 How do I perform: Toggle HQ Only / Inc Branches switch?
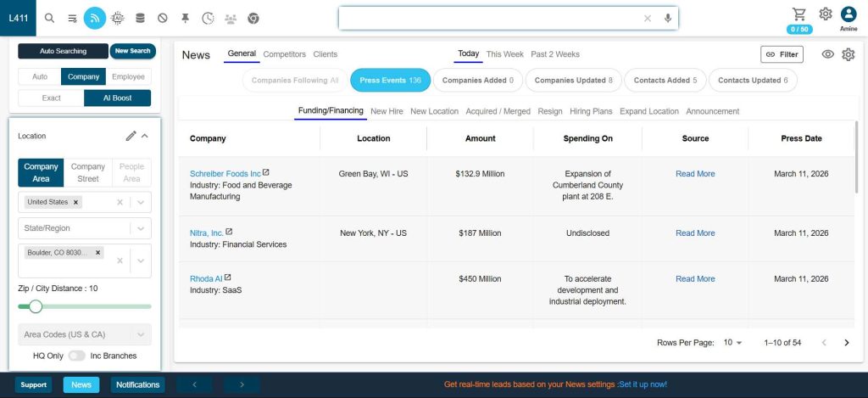(x=76, y=356)
